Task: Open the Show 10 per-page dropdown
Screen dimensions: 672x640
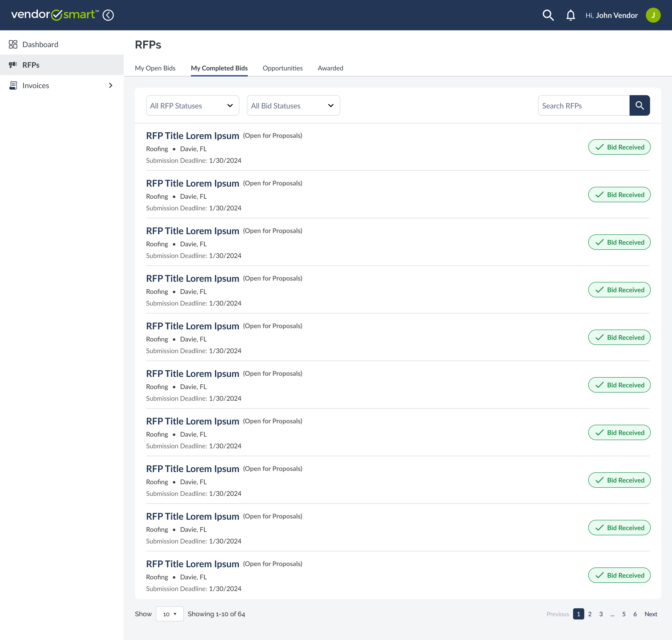Action: point(170,614)
